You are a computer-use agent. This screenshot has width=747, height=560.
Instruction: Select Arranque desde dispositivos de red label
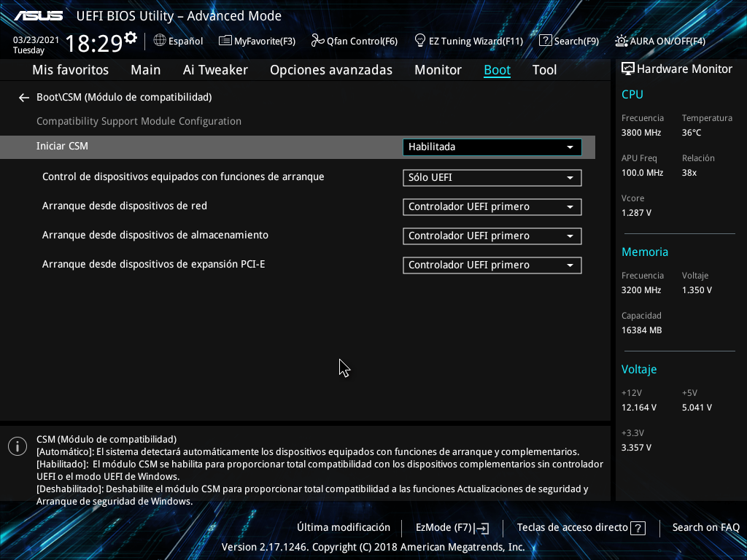point(125,206)
